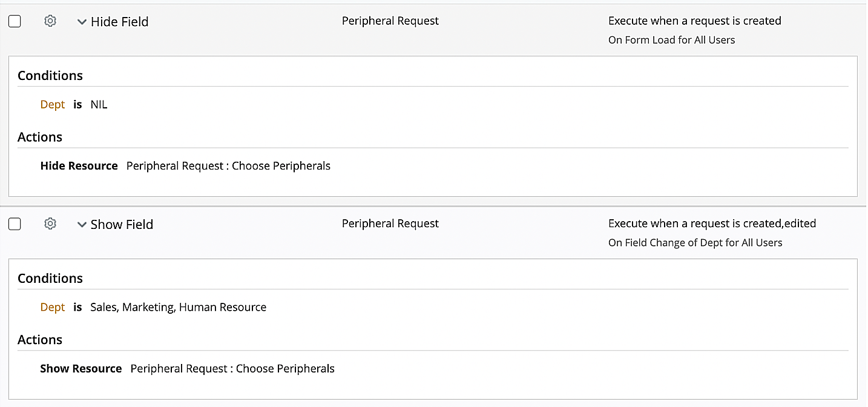Click 'On Field Change of Dept' text
Viewport: 868px width, 407px height.
(695, 243)
